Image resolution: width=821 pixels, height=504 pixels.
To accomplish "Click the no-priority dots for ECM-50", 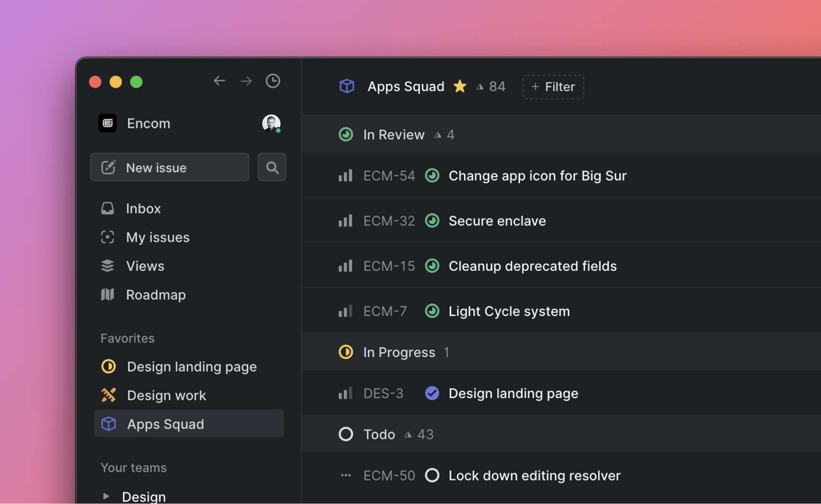I will (x=346, y=475).
